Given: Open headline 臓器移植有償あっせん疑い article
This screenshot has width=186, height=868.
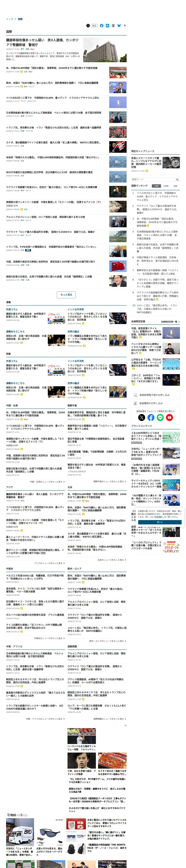Looking at the screenshot, I should (42, 42).
